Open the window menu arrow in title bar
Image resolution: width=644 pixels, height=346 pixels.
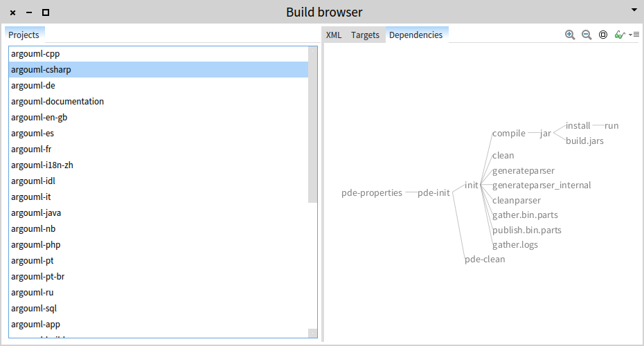click(634, 10)
